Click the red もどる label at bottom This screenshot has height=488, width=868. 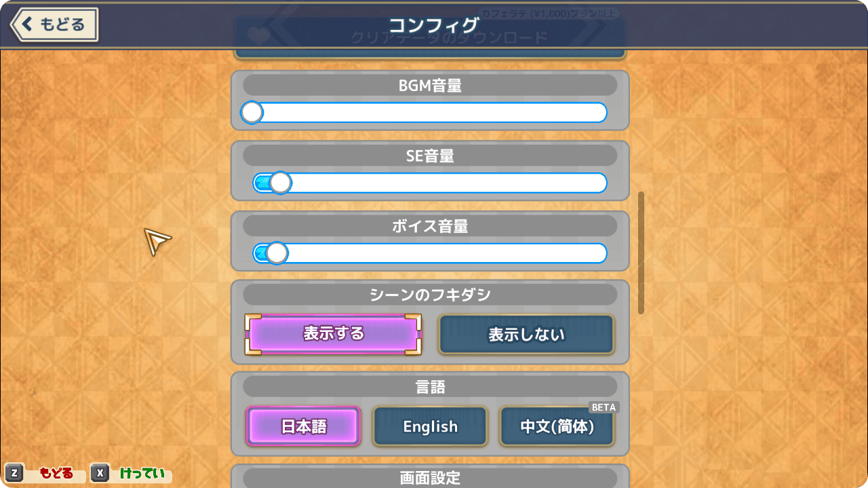(56, 473)
